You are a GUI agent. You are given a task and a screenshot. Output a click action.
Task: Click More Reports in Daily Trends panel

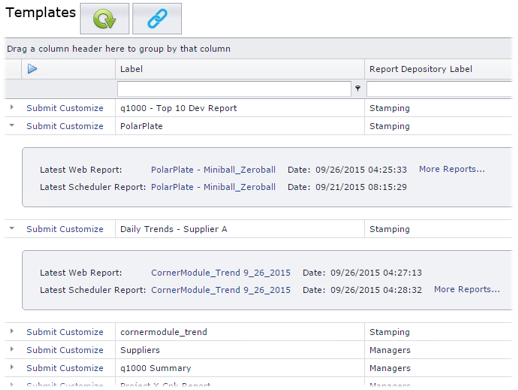click(x=467, y=289)
